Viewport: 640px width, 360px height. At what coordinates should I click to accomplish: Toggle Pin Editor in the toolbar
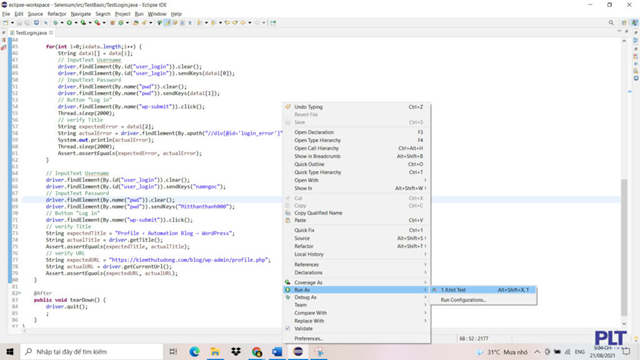tap(273, 23)
